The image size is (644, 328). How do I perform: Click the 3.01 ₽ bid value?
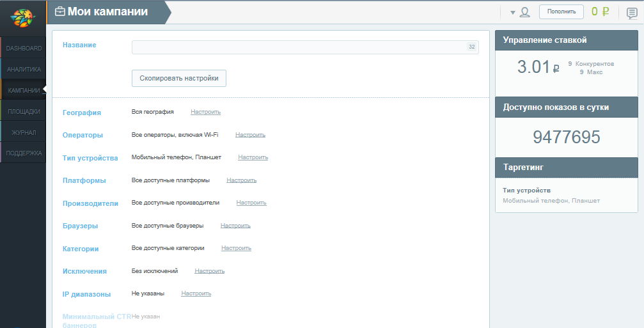click(x=538, y=67)
